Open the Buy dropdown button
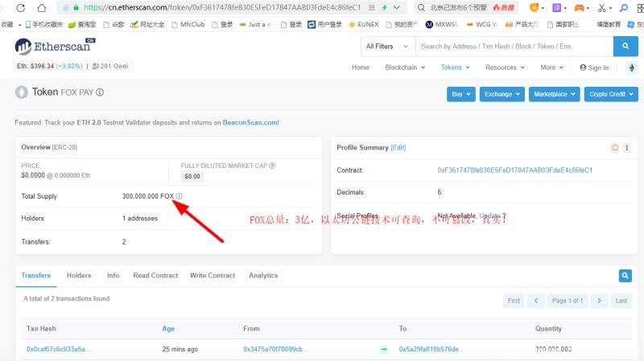The width and height of the screenshot is (644, 361). pyautogui.click(x=461, y=94)
